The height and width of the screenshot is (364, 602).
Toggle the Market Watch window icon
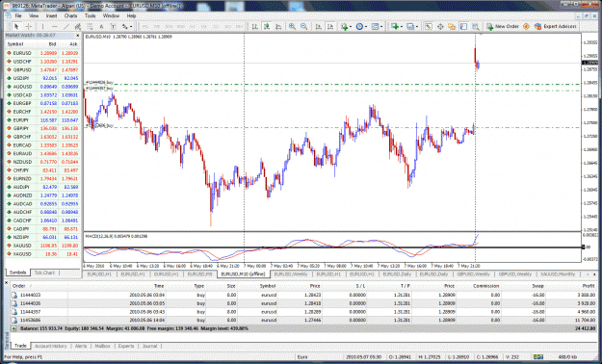[429, 27]
